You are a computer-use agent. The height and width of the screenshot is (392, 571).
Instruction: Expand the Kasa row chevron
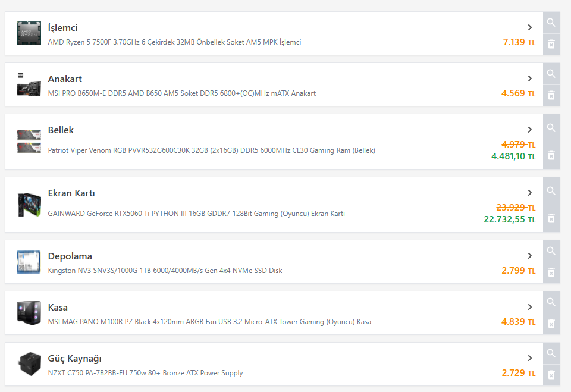[x=530, y=307]
